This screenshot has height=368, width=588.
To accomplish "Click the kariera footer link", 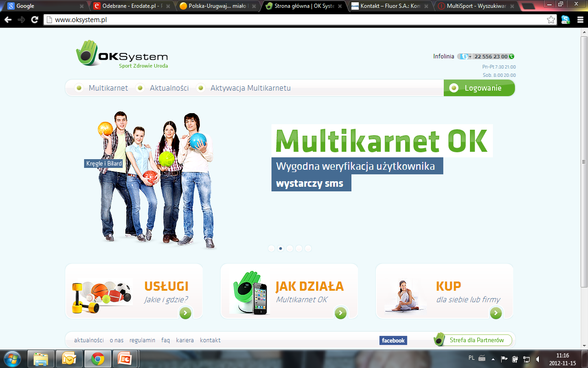I will coord(185,340).
